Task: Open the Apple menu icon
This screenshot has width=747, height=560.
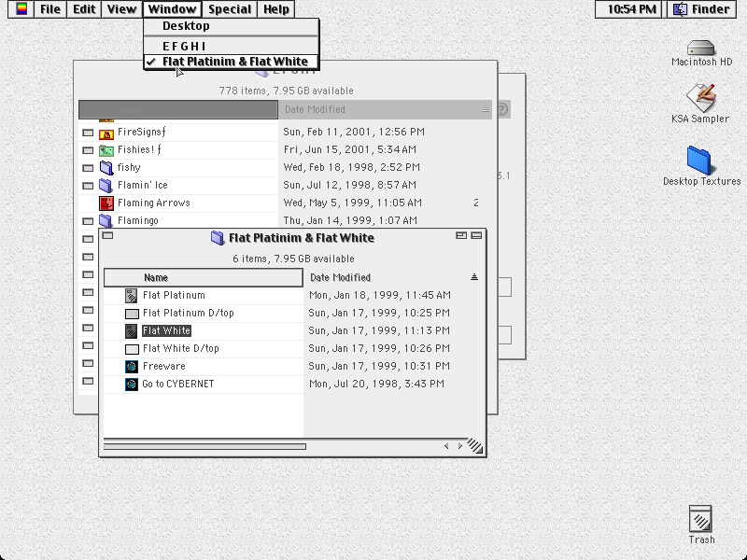Action: click(21, 9)
